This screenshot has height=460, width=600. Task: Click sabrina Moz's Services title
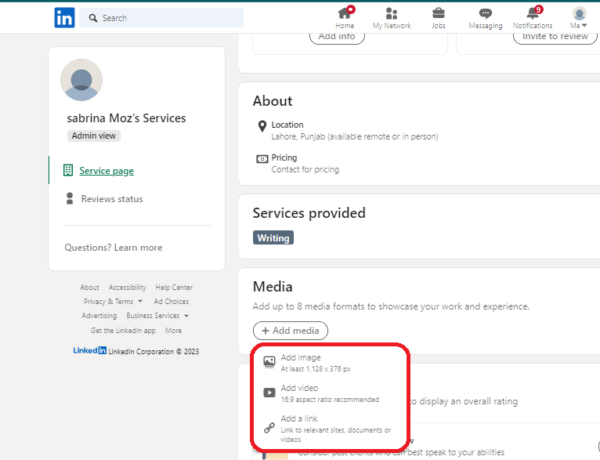(126, 118)
